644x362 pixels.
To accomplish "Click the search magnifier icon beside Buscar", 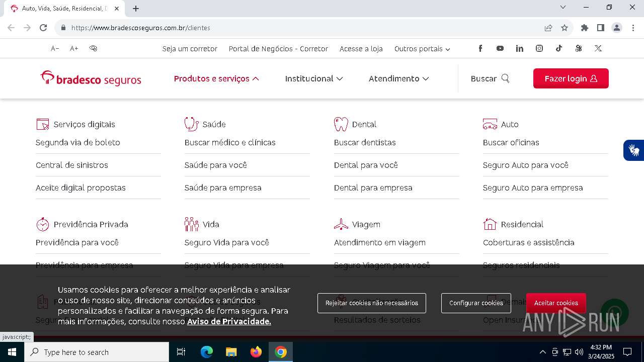I will [x=506, y=78].
